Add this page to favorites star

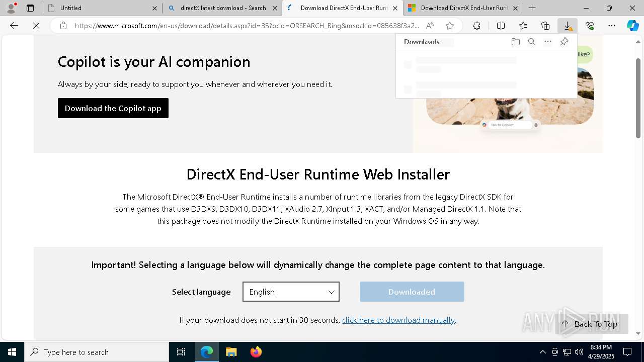coord(450,26)
